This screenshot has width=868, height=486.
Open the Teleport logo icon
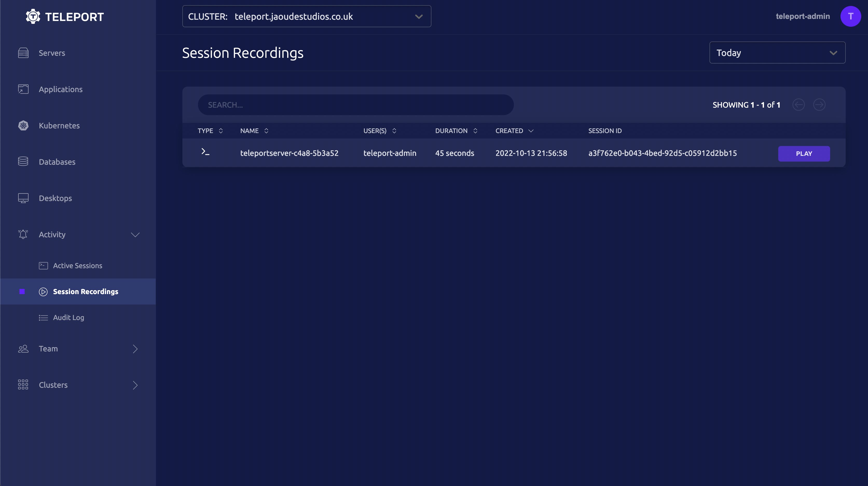[x=32, y=16]
